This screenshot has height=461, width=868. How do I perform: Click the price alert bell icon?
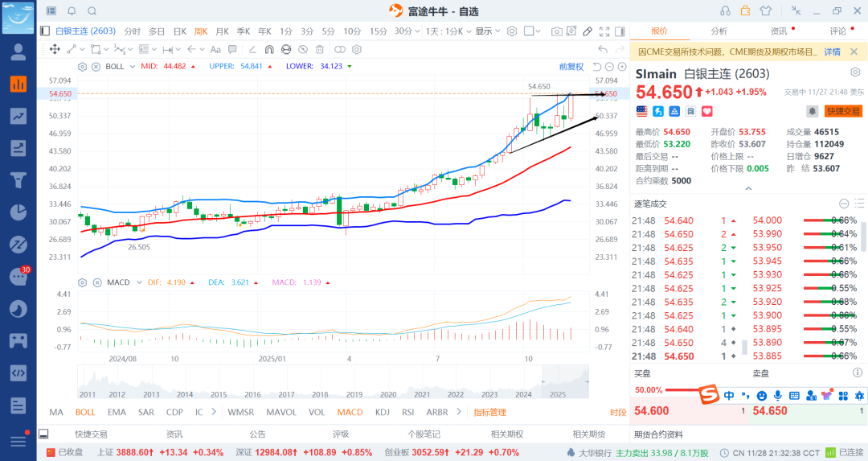pyautogui.click(x=812, y=111)
